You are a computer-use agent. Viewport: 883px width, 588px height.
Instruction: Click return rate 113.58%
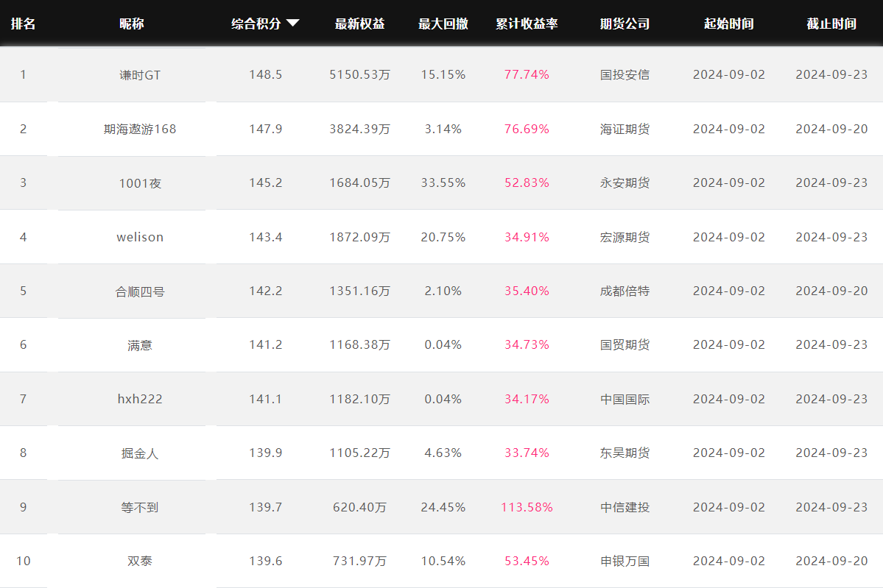(x=527, y=507)
